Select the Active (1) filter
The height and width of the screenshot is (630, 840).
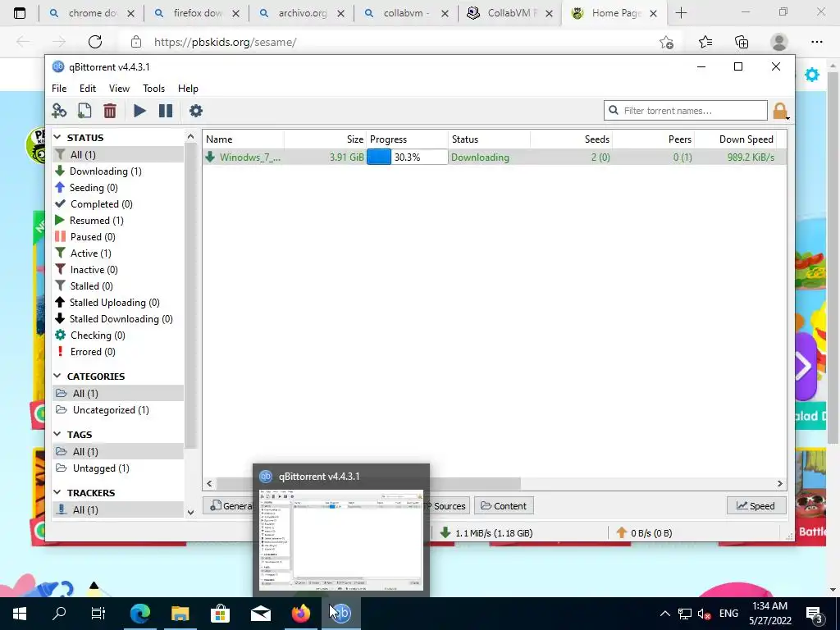[118, 253]
